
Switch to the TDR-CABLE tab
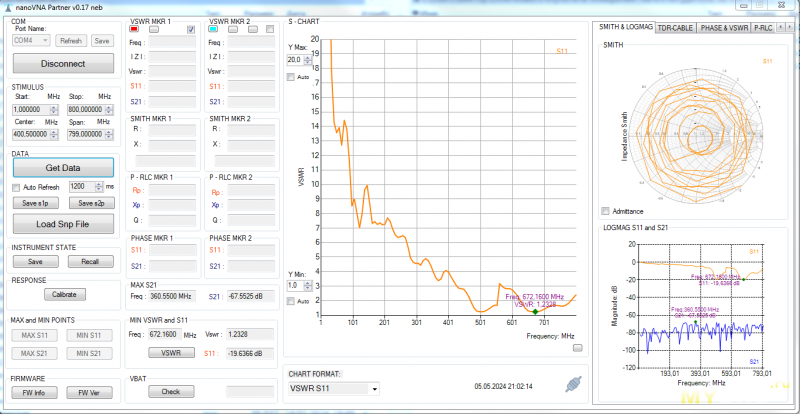(675, 28)
